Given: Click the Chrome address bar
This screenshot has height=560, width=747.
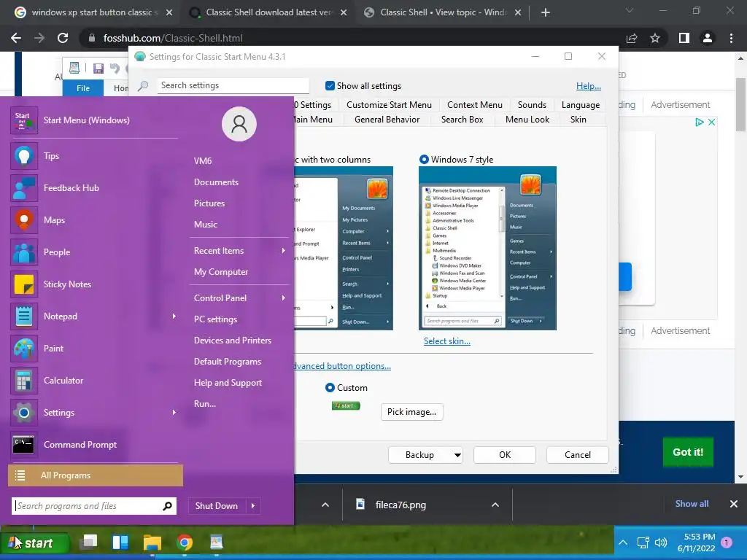Looking at the screenshot, I should pos(352,38).
